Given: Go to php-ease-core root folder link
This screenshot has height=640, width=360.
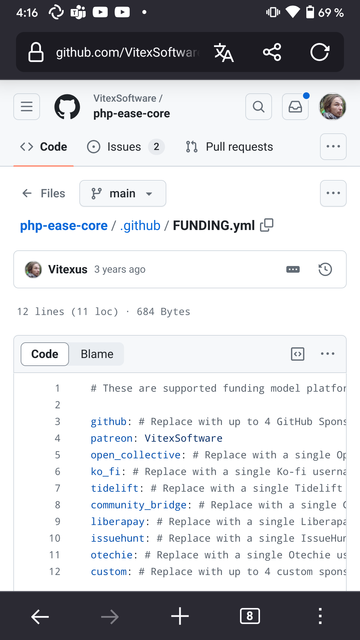Looking at the screenshot, I should click(x=64, y=225).
